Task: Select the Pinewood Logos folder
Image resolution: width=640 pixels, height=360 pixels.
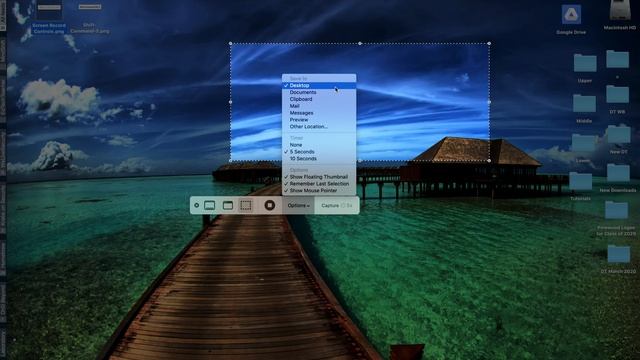Action: tap(616, 210)
